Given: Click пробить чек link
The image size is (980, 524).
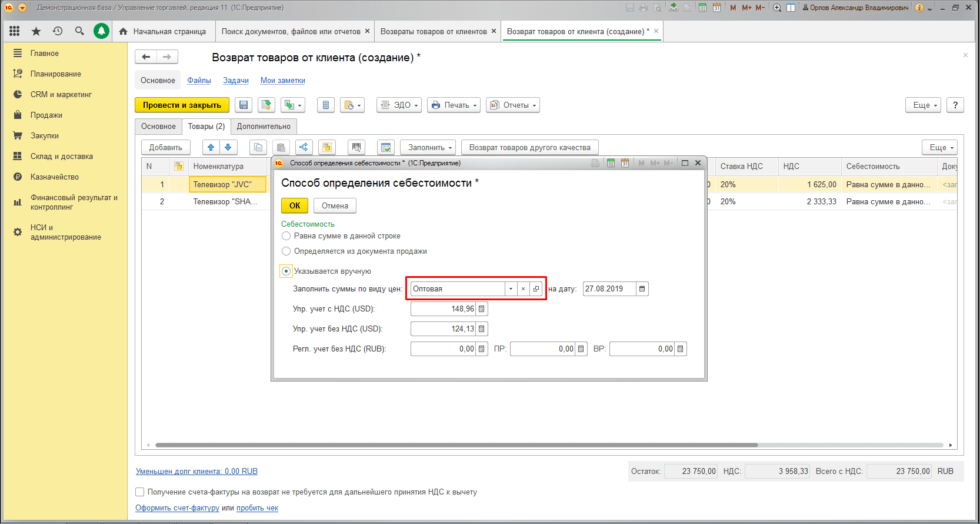Looking at the screenshot, I should 257,508.
